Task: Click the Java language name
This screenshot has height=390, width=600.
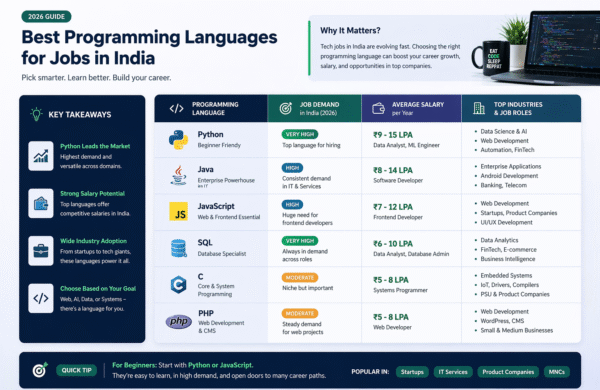Action: 205,169
